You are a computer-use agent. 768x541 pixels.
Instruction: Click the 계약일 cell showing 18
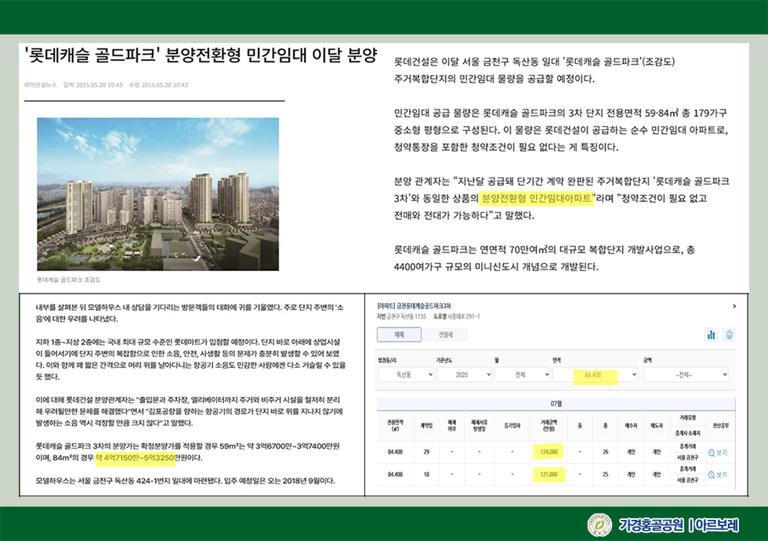[x=426, y=474]
